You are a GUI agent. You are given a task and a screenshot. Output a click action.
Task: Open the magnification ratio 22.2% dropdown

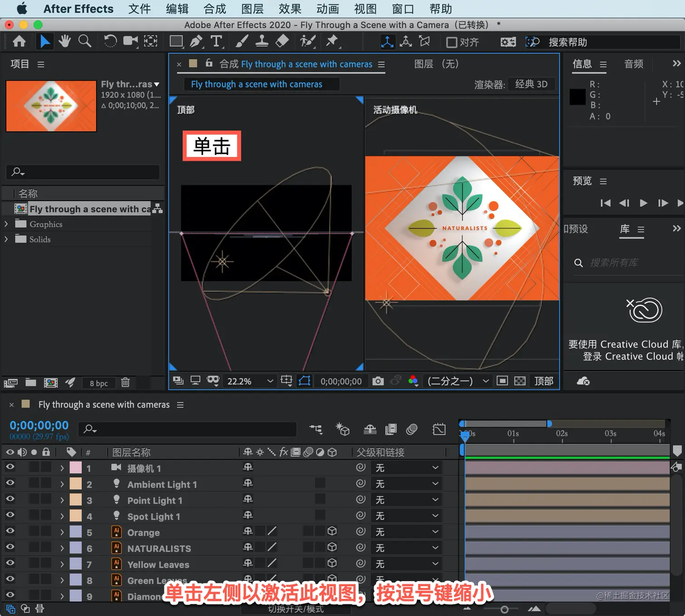tap(251, 381)
